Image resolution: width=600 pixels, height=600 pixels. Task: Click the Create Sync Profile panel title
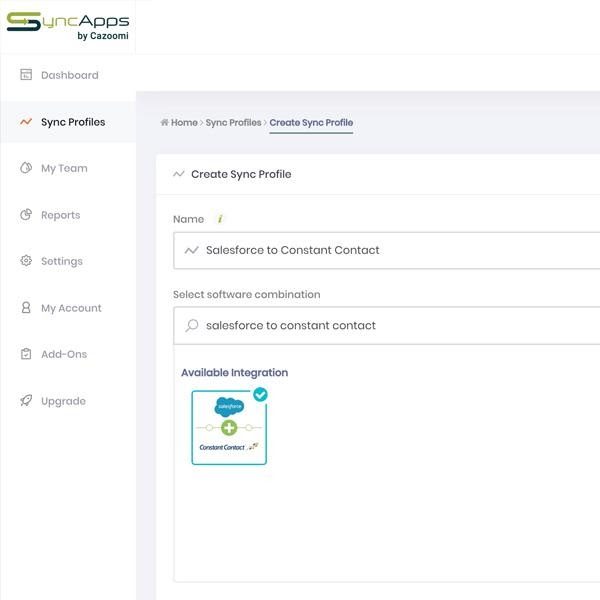(x=241, y=174)
